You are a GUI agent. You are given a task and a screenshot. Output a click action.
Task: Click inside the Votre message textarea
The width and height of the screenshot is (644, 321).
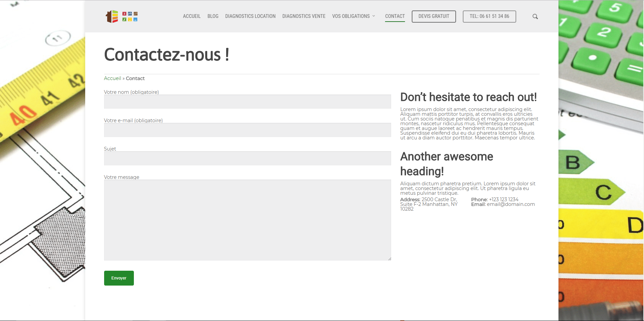point(247,220)
